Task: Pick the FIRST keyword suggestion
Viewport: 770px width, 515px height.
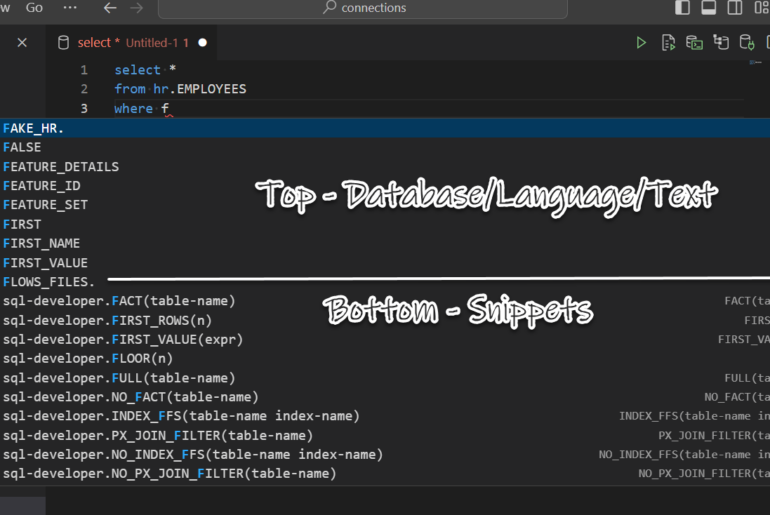Action: [x=385, y=224]
